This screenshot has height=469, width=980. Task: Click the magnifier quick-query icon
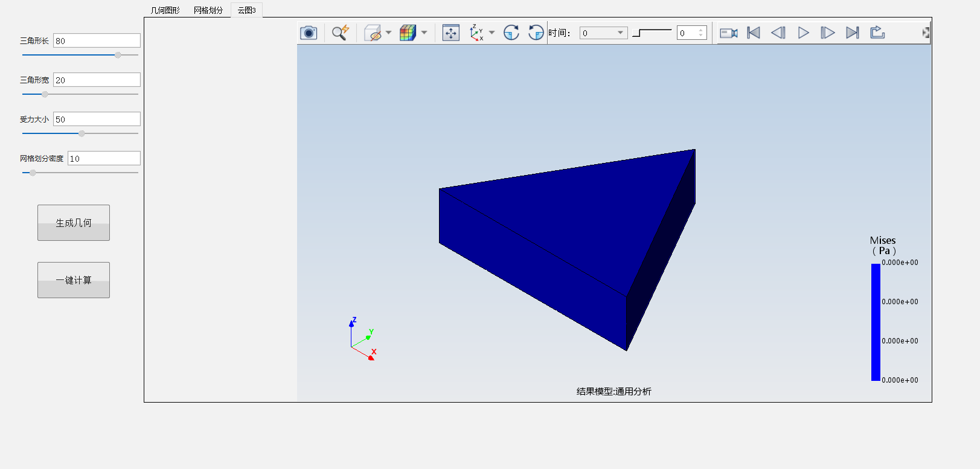click(x=341, y=33)
